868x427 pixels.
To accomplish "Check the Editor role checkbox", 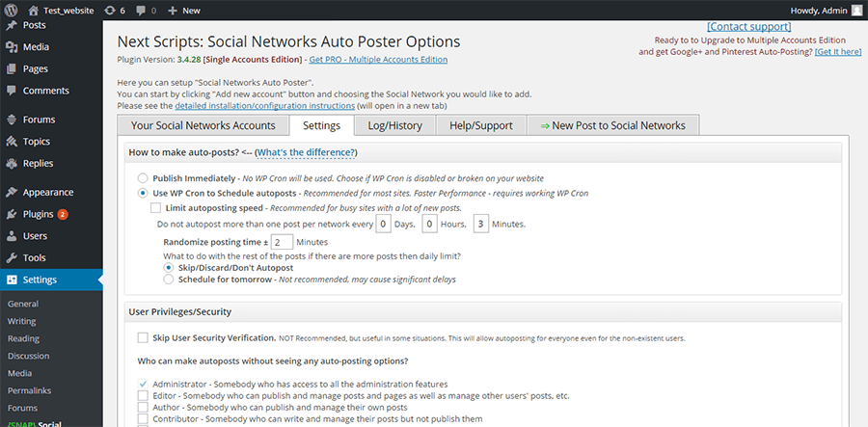I will [143, 396].
